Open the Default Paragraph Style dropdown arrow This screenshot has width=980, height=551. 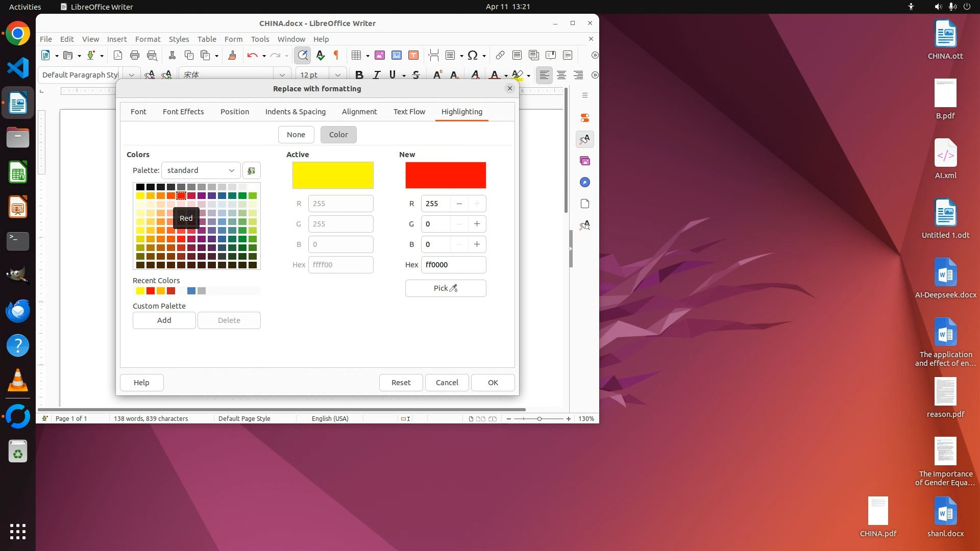point(132,75)
